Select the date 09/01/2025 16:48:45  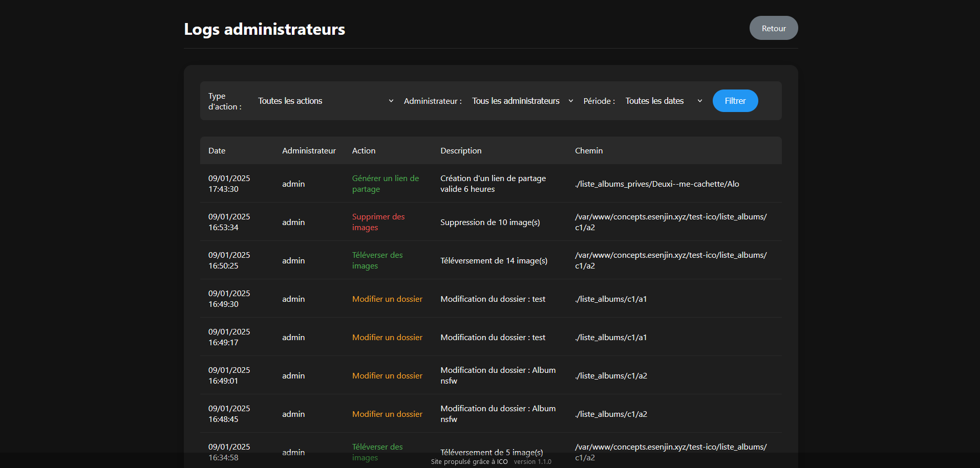[229, 414]
